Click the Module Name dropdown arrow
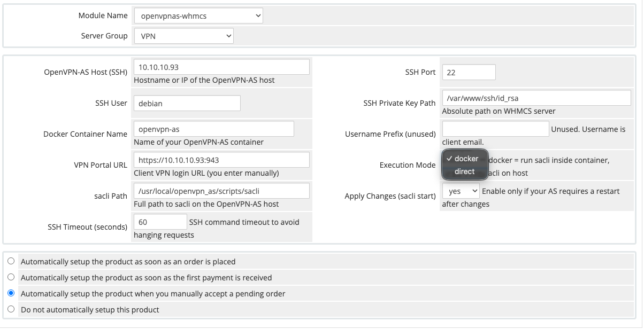644x329 pixels. point(258,16)
